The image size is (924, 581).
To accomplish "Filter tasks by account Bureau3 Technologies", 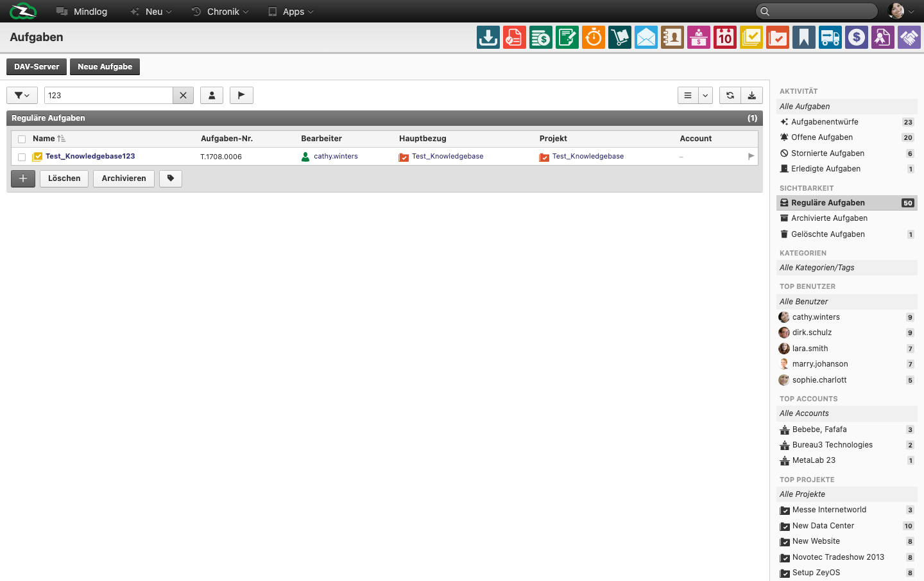I will click(x=846, y=445).
